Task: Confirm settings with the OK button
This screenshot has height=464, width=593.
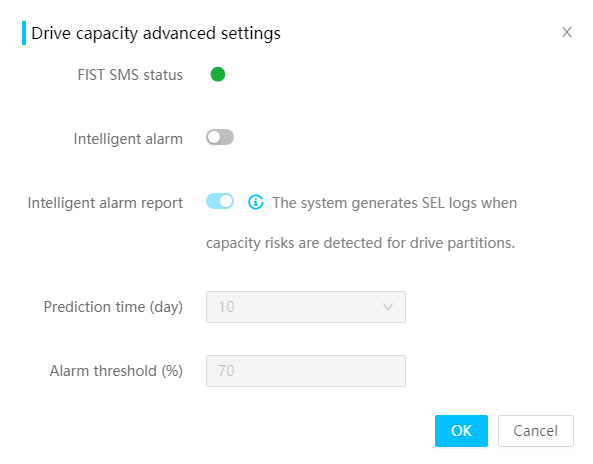Action: point(461,431)
